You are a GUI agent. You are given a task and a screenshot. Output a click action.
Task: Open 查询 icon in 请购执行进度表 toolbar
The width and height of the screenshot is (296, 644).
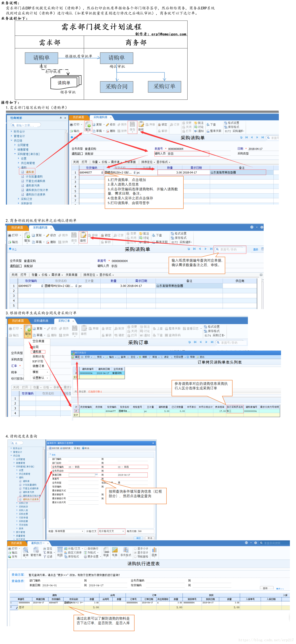click(x=25, y=552)
